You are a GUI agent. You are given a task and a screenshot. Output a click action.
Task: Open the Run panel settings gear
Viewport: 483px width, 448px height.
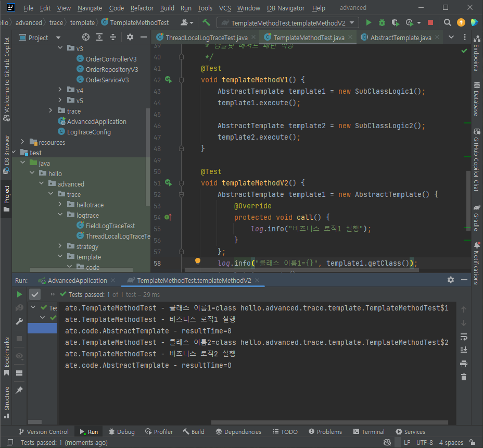(x=451, y=280)
